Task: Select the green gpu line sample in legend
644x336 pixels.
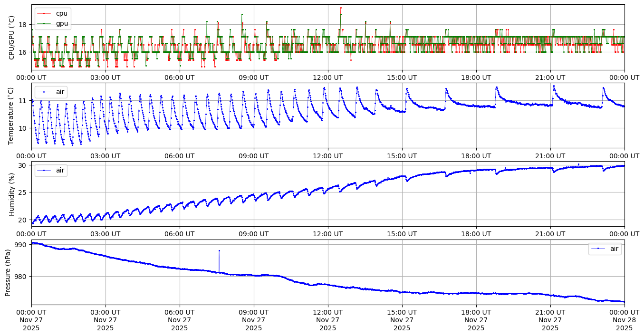Action: coord(44,23)
